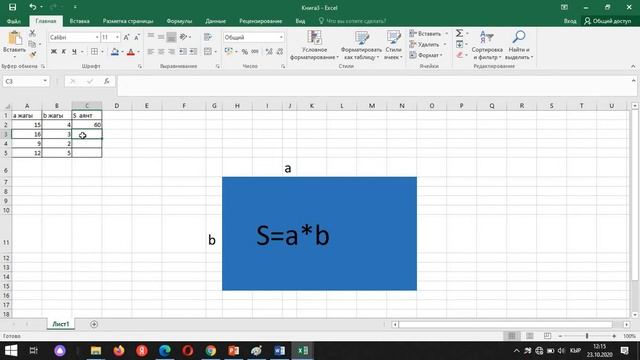Click the Paste (Вставить) clipboard icon
640x360 pixels.
[15, 38]
